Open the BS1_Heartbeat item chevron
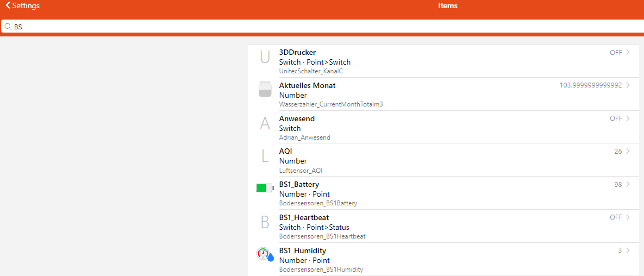 tap(628, 217)
